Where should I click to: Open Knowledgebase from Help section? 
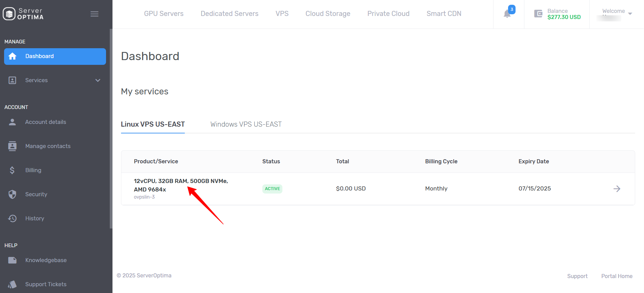(x=46, y=260)
